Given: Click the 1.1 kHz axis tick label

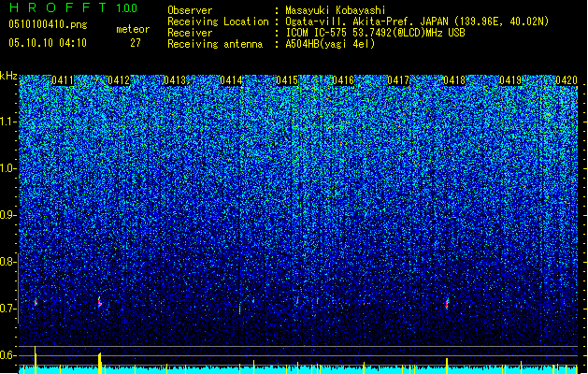Looking at the screenshot, I should point(7,122).
